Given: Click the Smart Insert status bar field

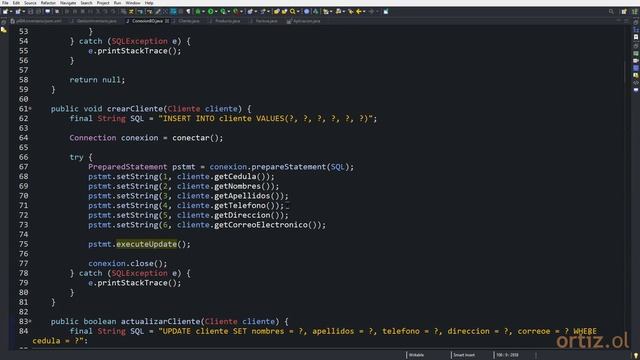Looking at the screenshot, I should (x=464, y=355).
